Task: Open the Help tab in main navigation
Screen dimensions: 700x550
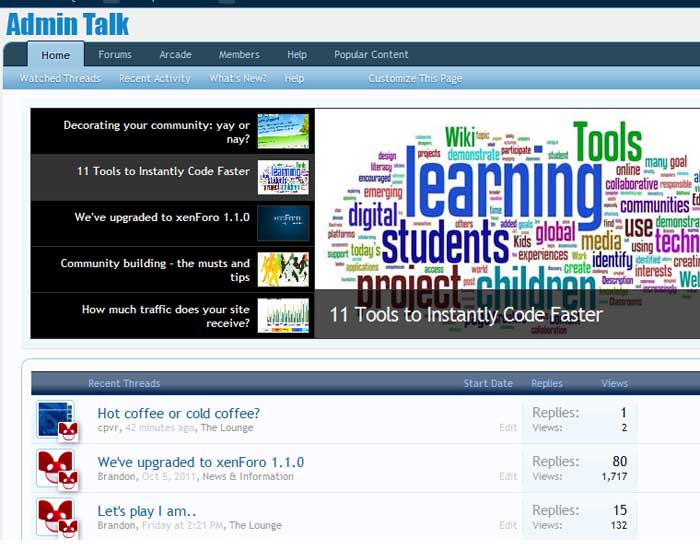Action: pos(297,54)
